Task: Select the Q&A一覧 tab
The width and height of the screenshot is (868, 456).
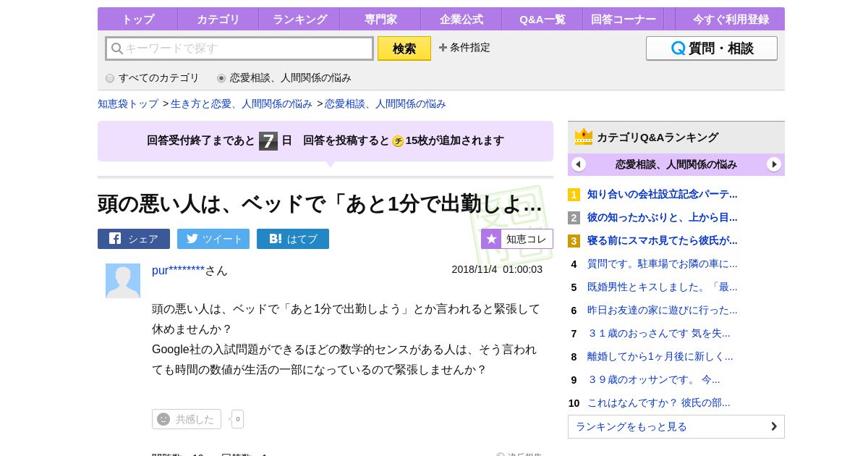Action: tap(542, 19)
